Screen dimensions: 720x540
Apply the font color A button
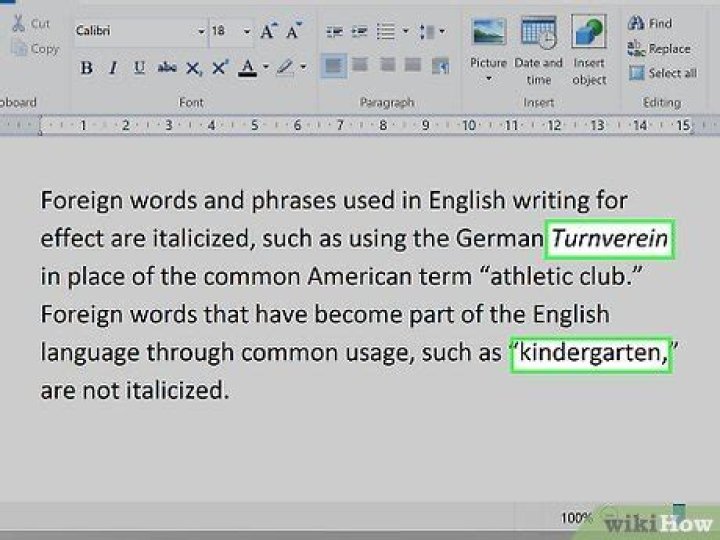pos(248,68)
